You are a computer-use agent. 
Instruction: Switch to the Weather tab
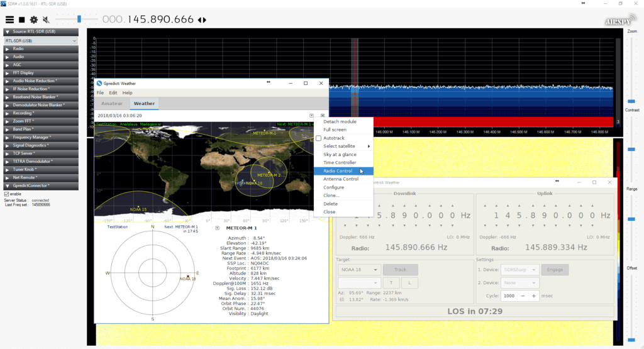pyautogui.click(x=144, y=104)
